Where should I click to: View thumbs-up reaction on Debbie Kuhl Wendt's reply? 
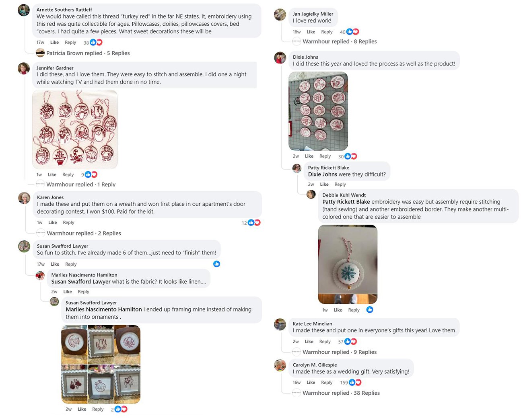[370, 309]
